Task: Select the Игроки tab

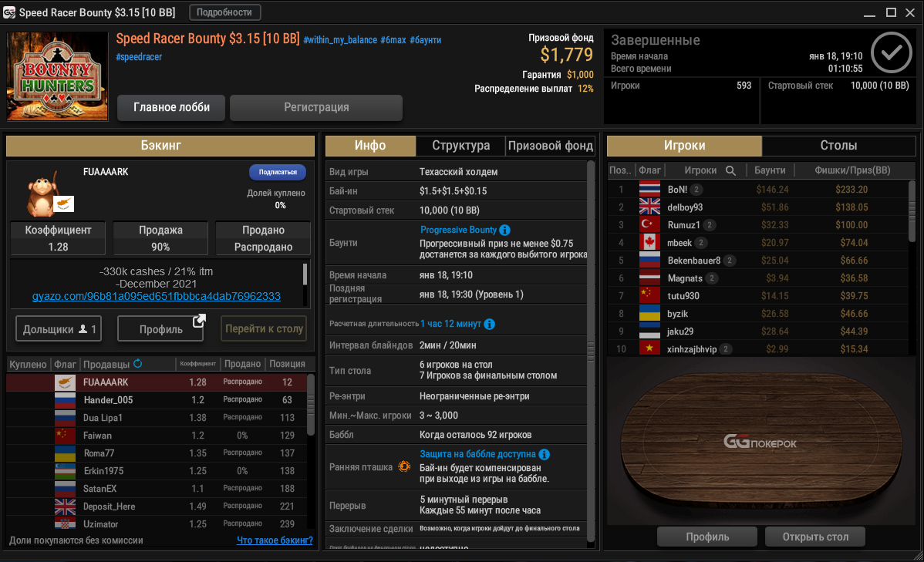Action: pos(685,146)
